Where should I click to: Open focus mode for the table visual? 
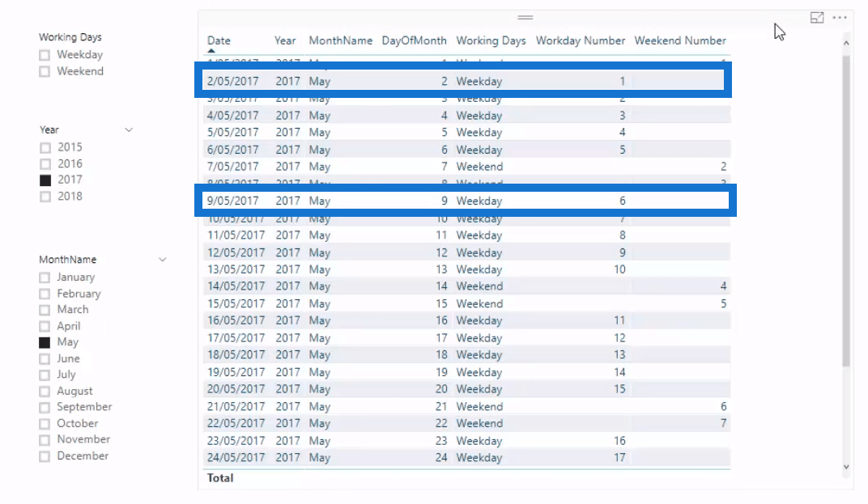(x=817, y=18)
